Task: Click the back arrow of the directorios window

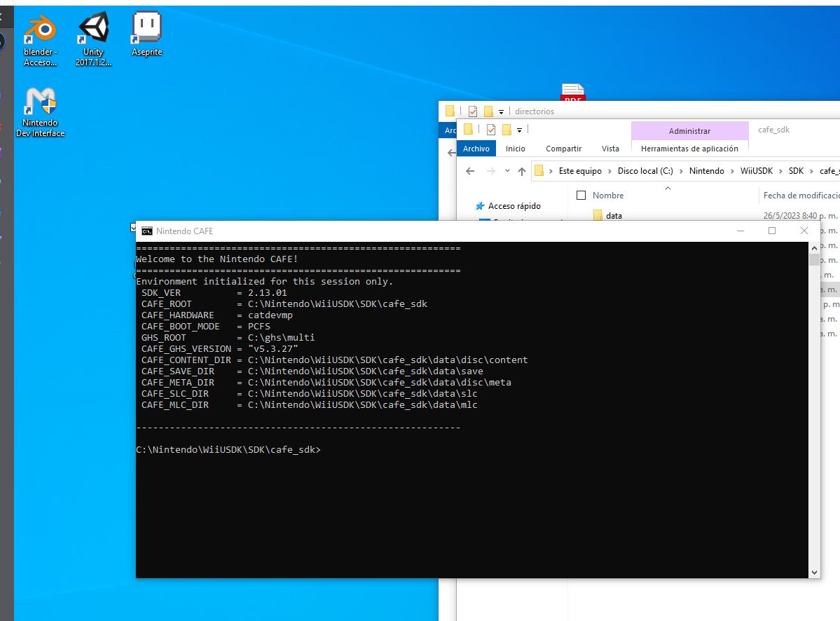Action: tap(452, 153)
